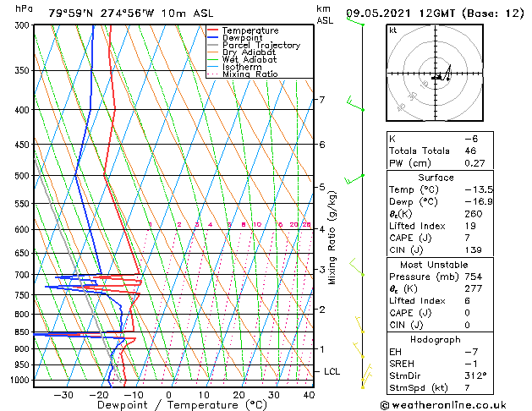This screenshot has width=532, height=411.
Task: Click the Surface section heading
Action: tap(436, 178)
